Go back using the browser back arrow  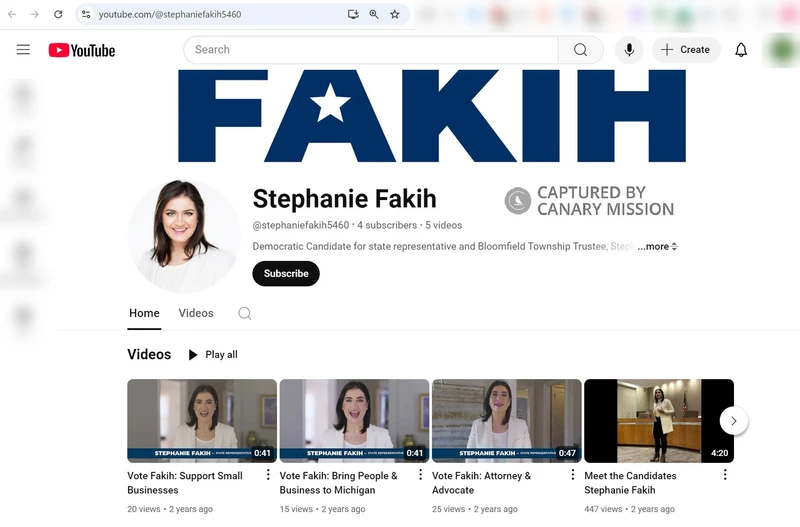12,14
